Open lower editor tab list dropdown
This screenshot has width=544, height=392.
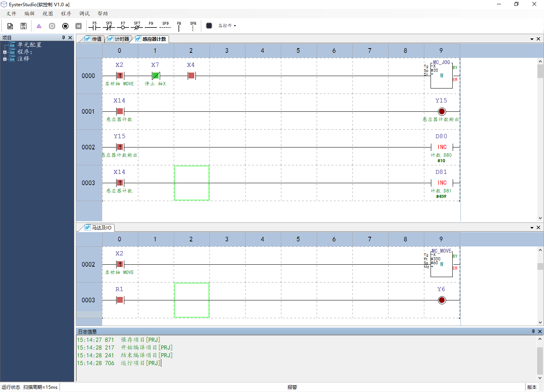[532, 228]
